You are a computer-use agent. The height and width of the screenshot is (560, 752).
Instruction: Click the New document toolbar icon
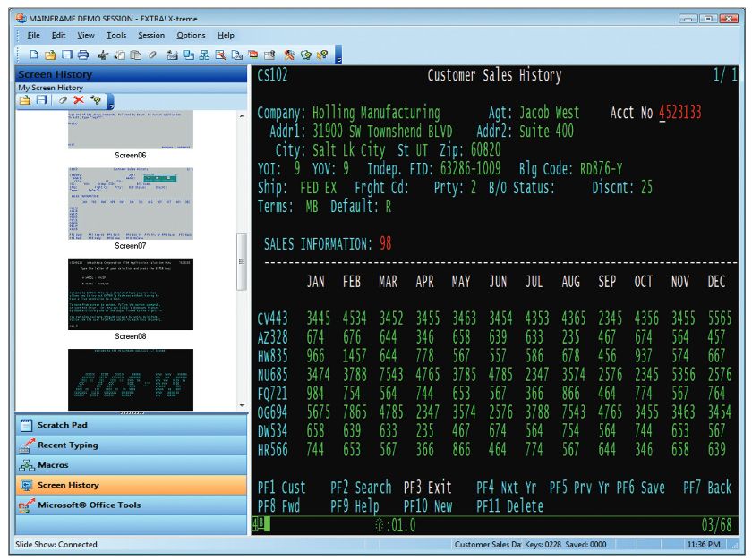click(33, 54)
